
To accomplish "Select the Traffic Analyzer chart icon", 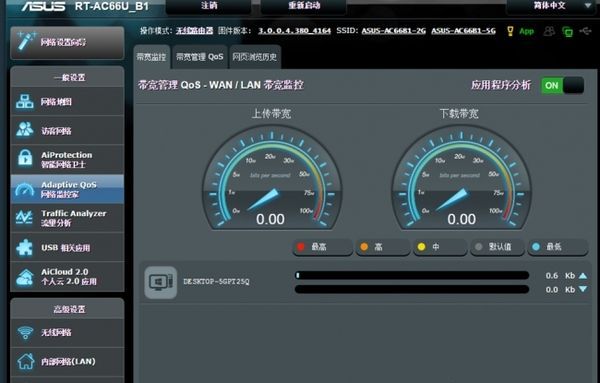I will point(24,217).
